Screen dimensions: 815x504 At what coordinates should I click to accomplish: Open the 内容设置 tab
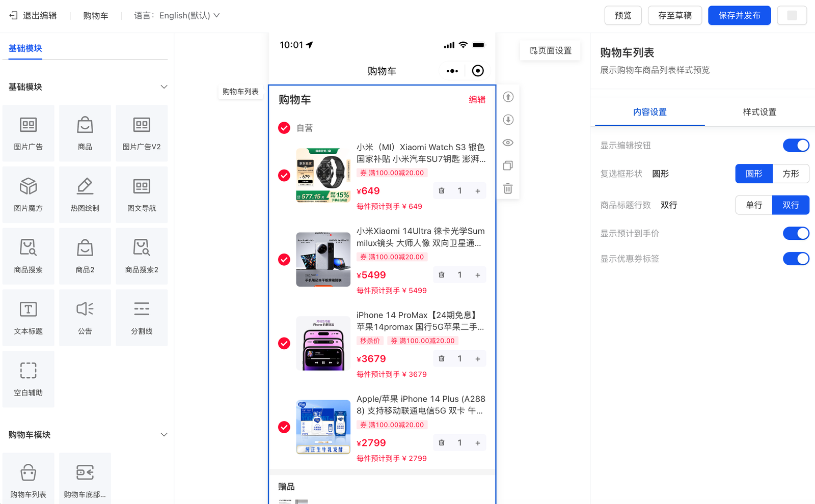[x=649, y=112]
